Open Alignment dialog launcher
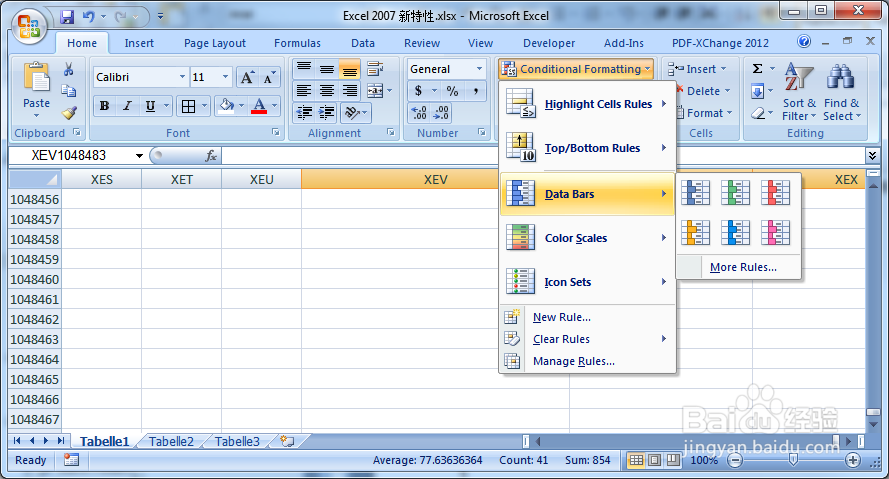 click(x=391, y=132)
